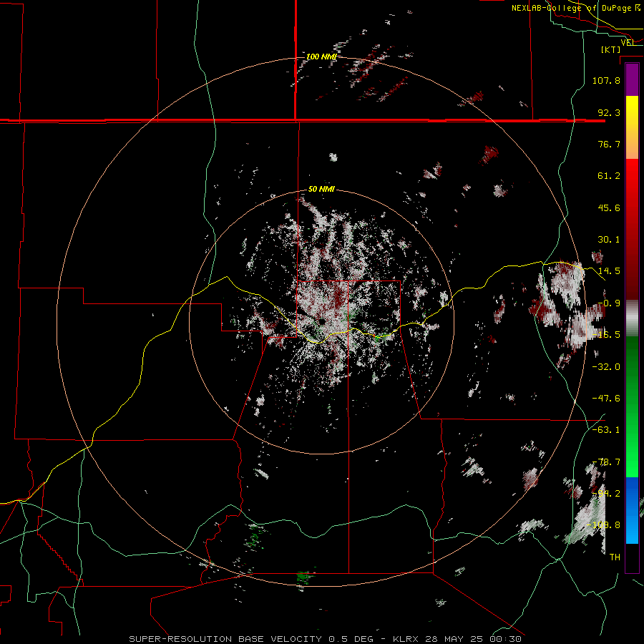Pick the gray near-zero segment of the color bar
Viewport: 644px width, 644px height.
632,318
